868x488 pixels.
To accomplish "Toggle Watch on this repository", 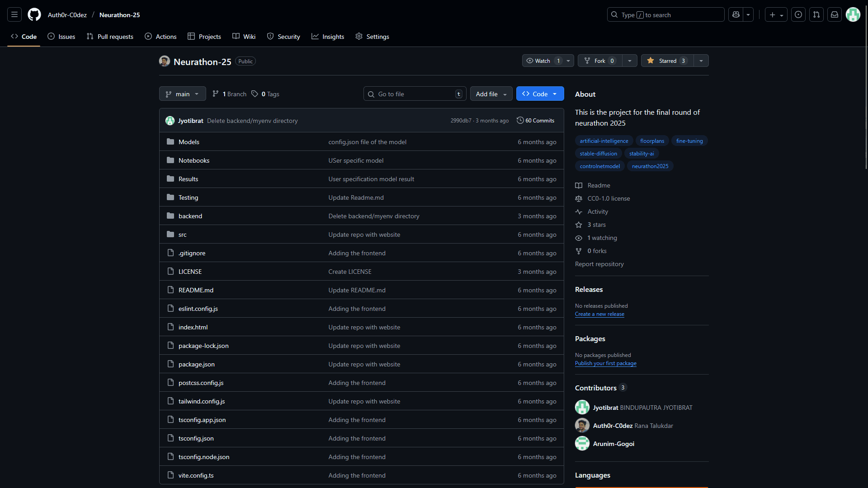I will 542,61.
